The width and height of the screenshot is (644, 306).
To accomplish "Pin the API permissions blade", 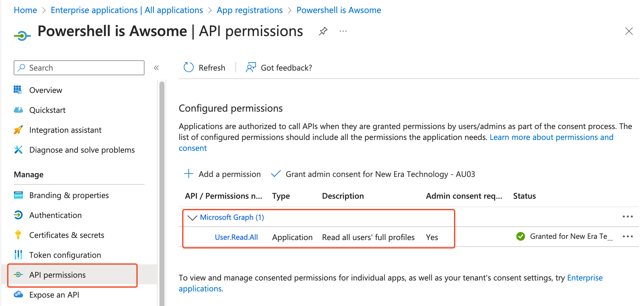I will (x=323, y=31).
